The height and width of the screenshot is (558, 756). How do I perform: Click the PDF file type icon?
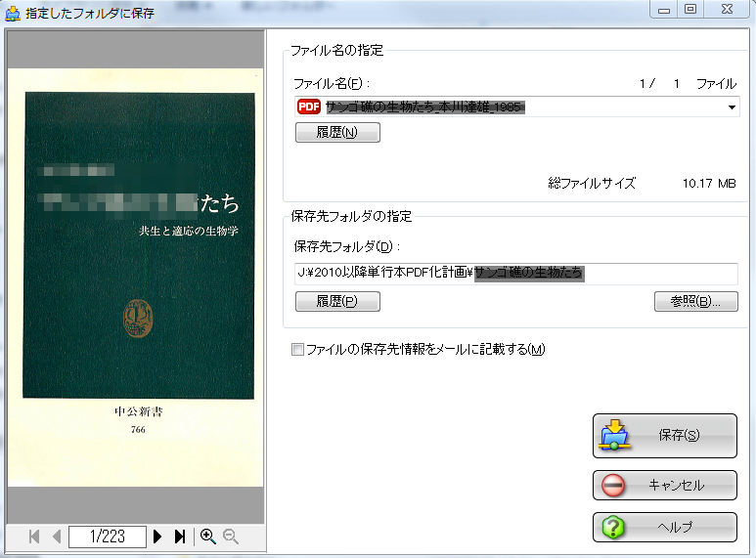(309, 107)
